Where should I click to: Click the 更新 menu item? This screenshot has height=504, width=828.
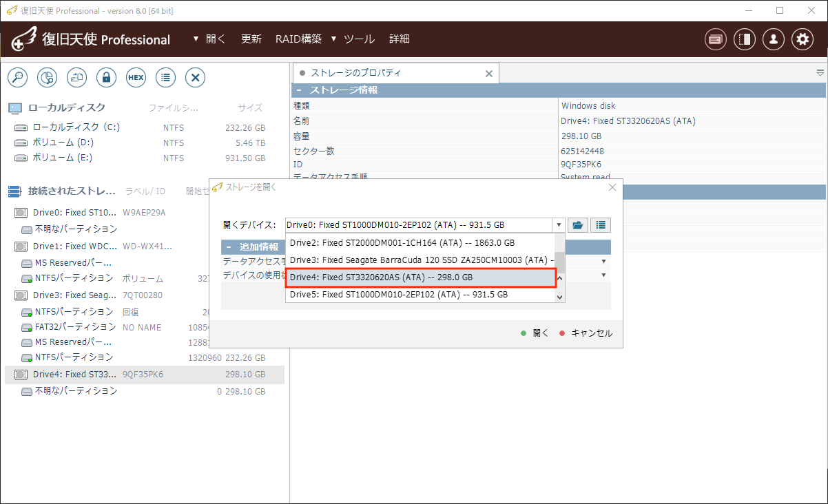(251, 39)
